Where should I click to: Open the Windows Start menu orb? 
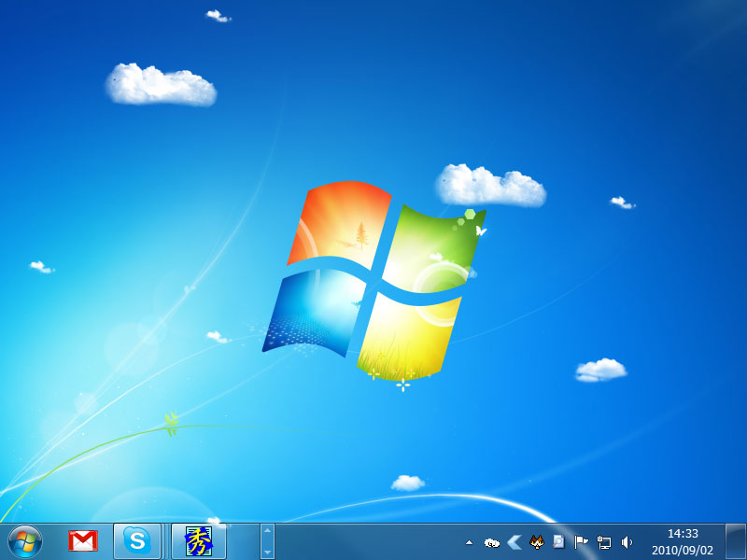25,542
